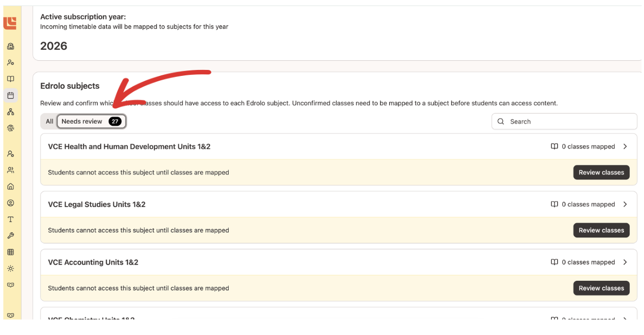Click the home icon in the sidebar

pyautogui.click(x=10, y=186)
